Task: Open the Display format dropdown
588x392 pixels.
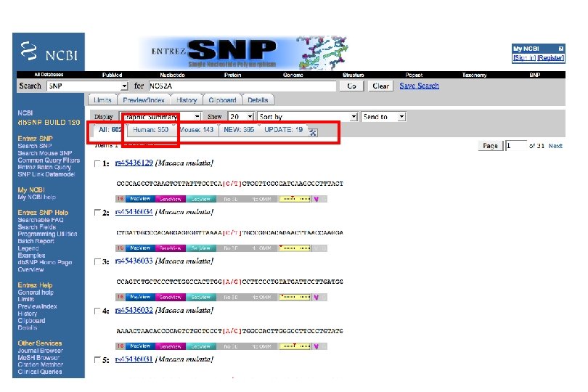Action: click(x=160, y=117)
